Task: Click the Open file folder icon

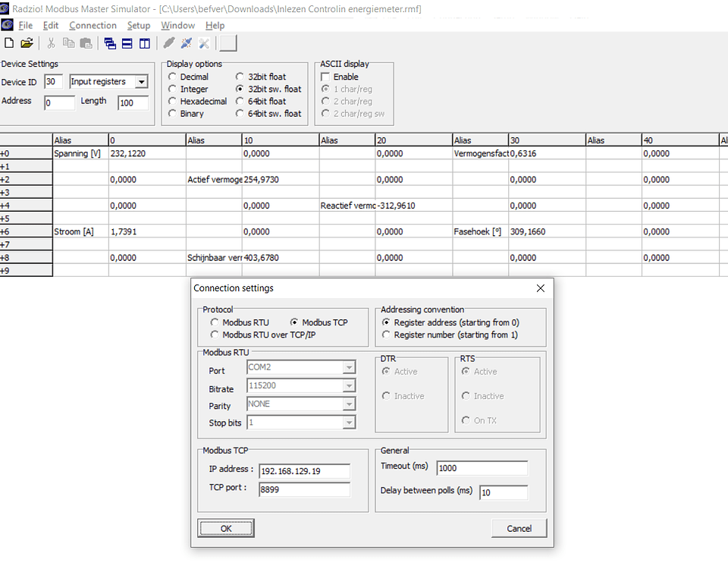Action: pos(27,43)
